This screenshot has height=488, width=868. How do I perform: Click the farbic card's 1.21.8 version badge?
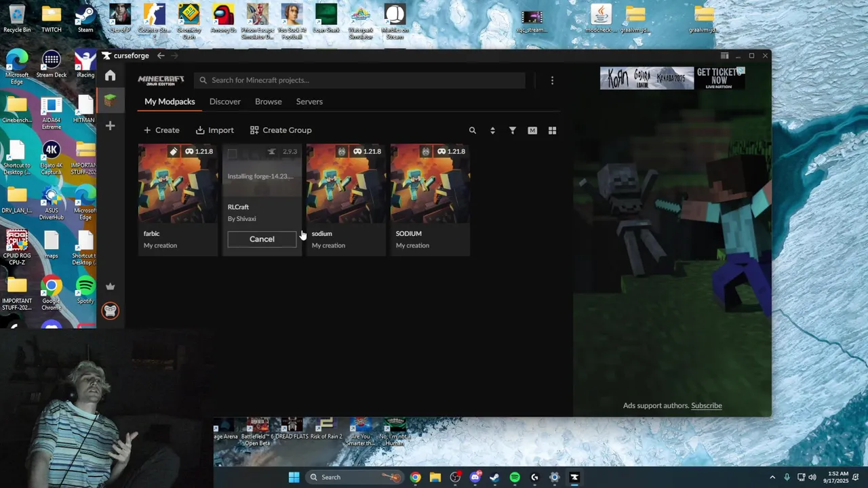click(199, 151)
